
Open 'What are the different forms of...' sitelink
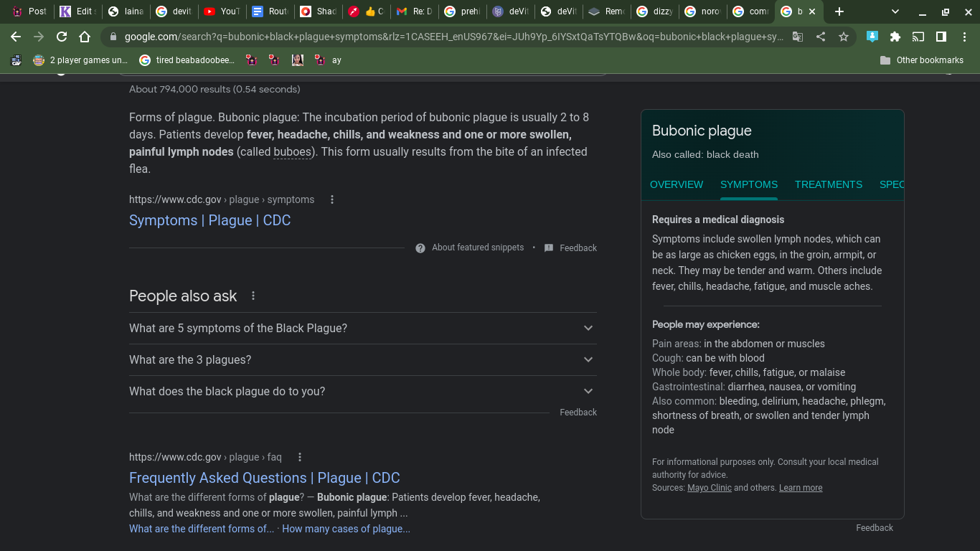point(202,529)
